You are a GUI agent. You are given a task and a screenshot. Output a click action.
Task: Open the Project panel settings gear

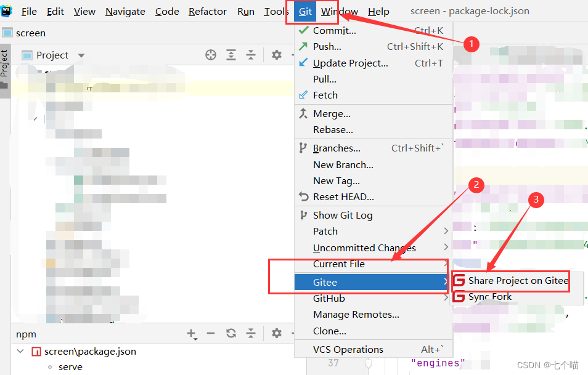point(276,55)
